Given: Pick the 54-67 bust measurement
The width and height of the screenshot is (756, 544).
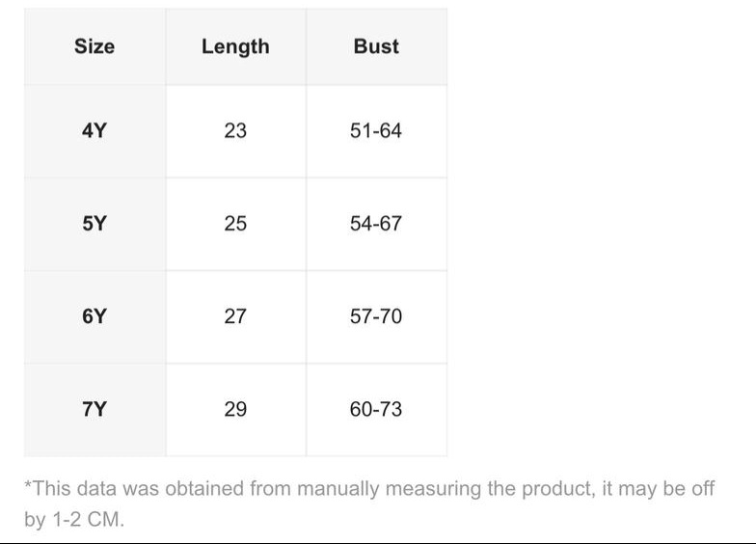Looking at the screenshot, I should (376, 224).
